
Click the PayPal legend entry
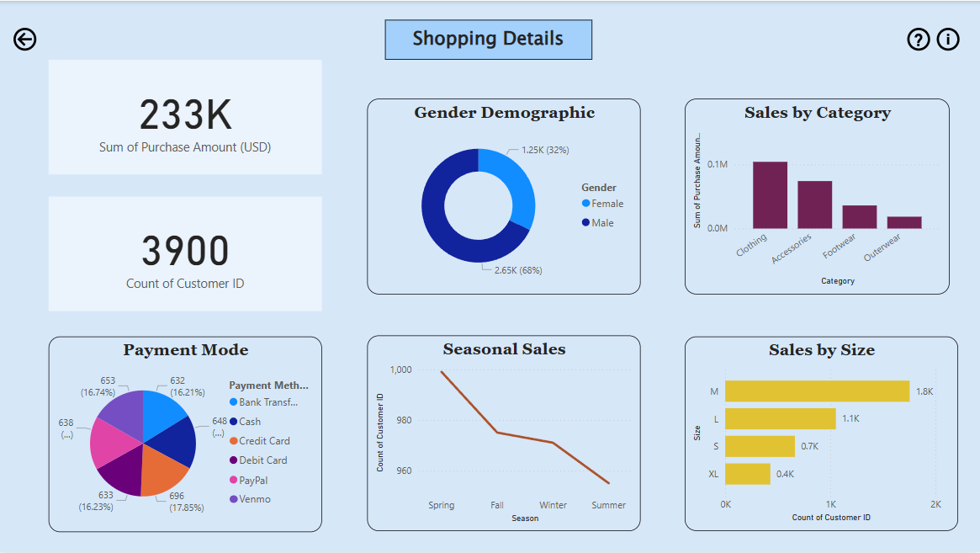click(x=248, y=481)
